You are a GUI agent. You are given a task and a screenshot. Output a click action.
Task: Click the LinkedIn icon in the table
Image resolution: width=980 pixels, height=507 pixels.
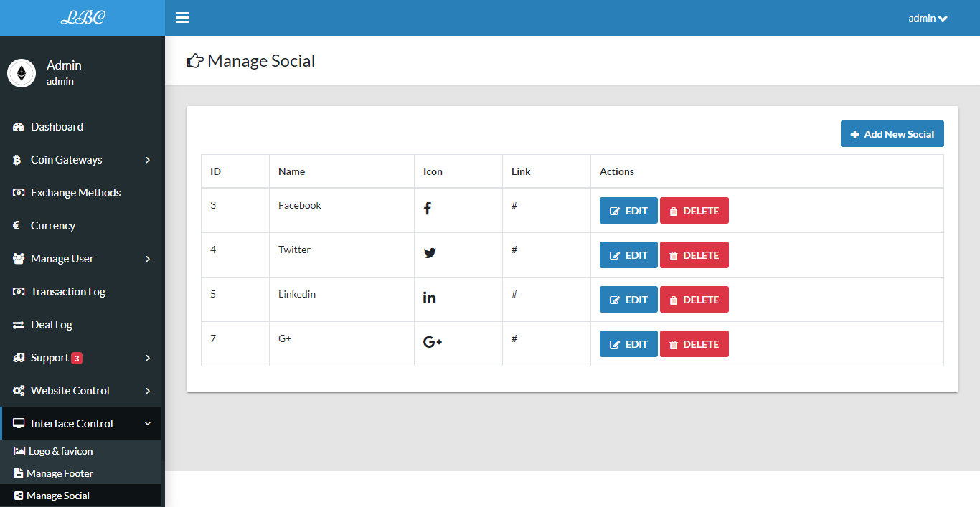(429, 298)
